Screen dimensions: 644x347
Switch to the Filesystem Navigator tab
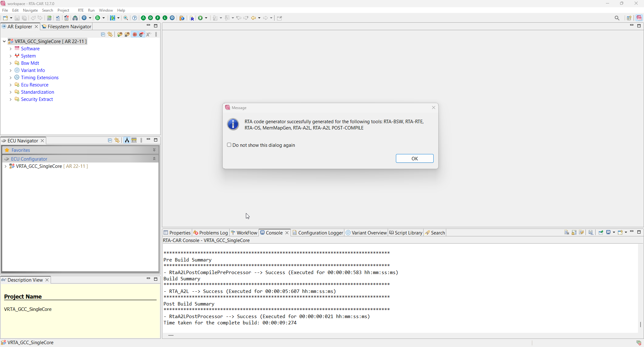[x=66, y=27]
